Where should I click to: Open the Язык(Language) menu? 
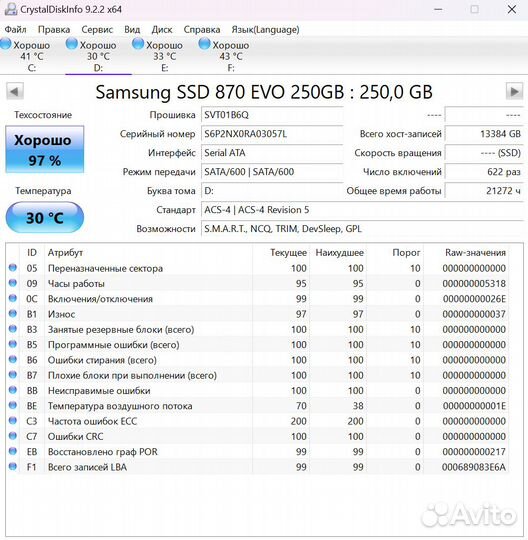(x=265, y=30)
